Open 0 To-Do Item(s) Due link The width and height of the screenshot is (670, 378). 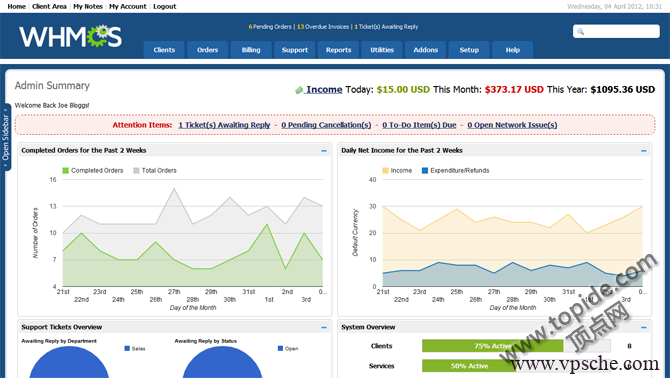click(x=419, y=125)
